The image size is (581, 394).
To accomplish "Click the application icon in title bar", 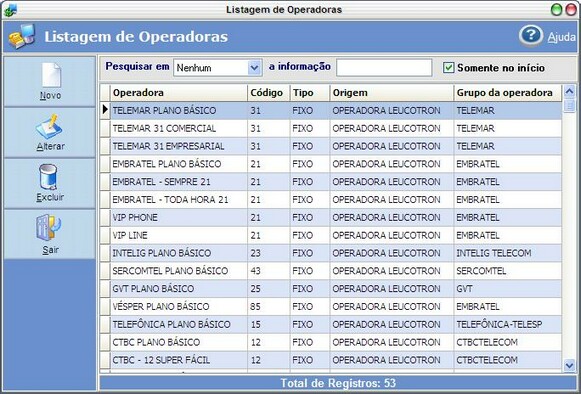I will tap(10, 10).
